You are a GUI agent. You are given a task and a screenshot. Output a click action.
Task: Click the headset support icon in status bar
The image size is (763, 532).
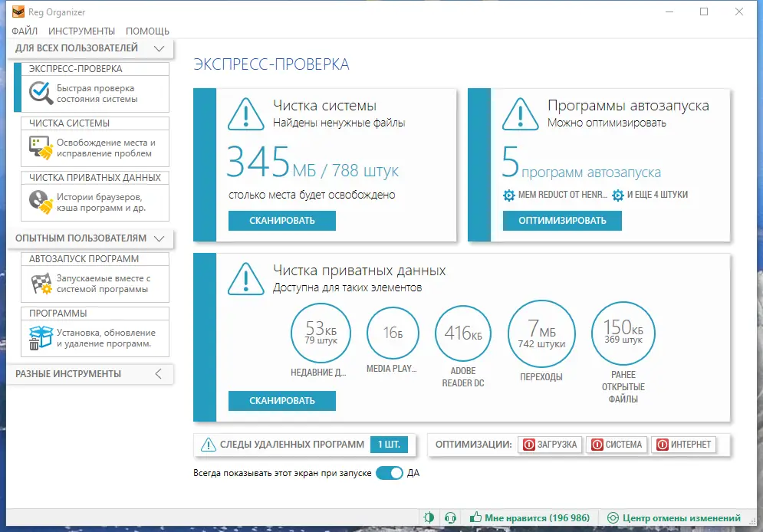point(451,518)
